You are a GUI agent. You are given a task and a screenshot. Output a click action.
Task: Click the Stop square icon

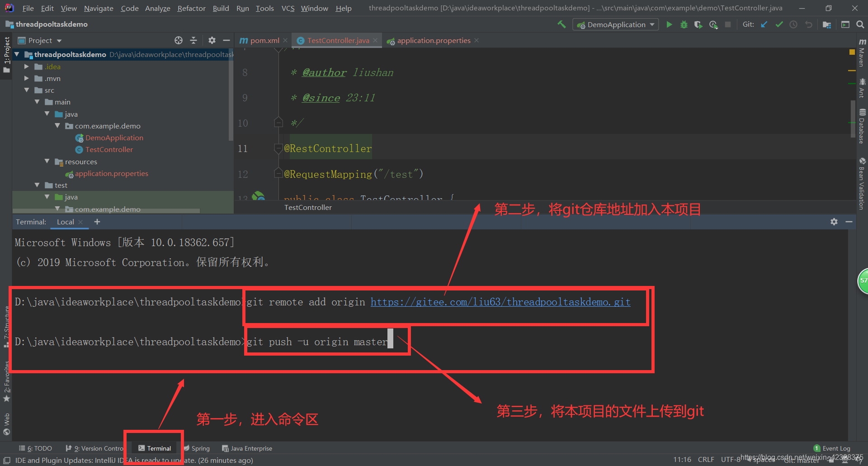[x=728, y=24]
